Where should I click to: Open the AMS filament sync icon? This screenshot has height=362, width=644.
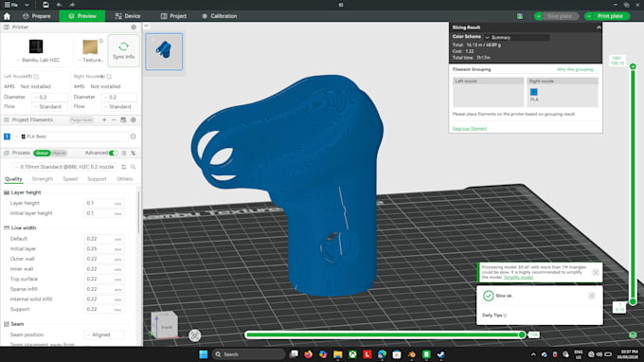tap(123, 120)
